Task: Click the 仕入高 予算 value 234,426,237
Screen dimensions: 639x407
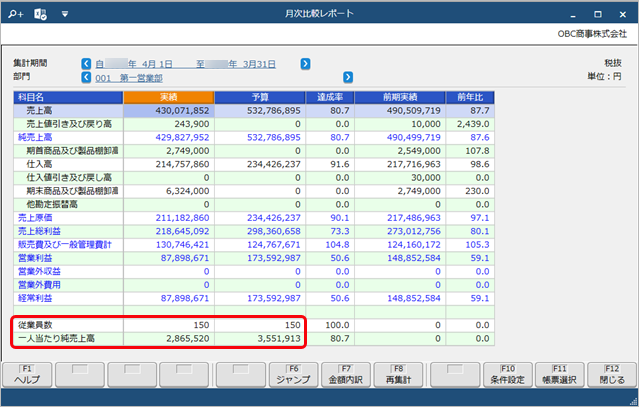Action: pos(273,164)
